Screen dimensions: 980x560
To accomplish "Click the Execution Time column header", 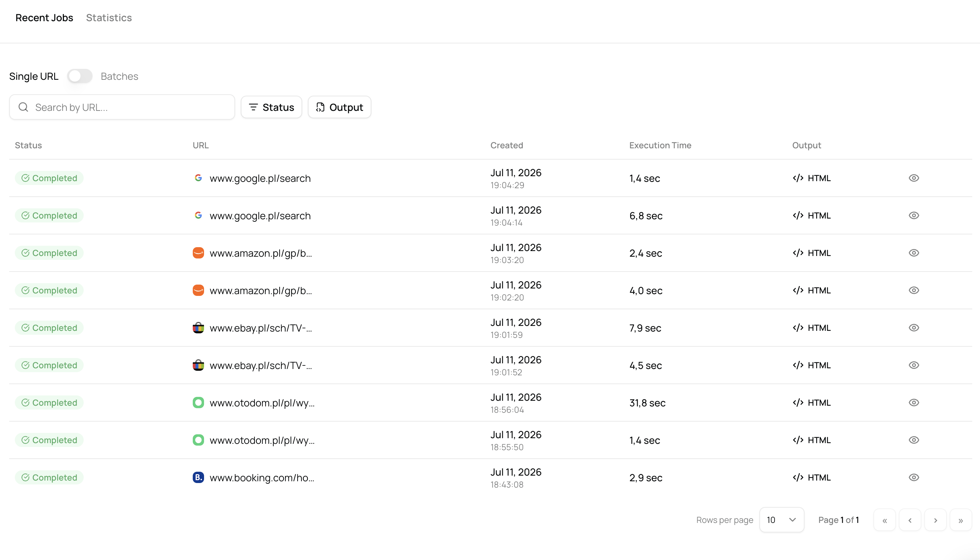I will (660, 145).
